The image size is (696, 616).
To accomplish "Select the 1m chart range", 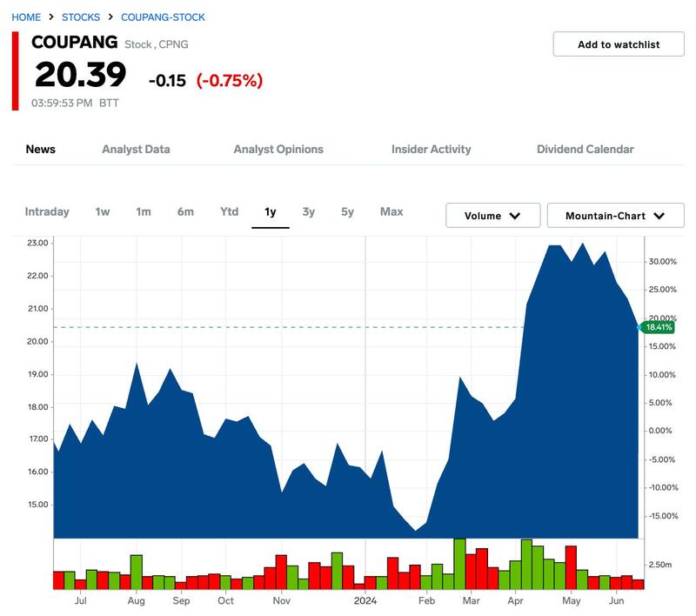I will tap(144, 211).
